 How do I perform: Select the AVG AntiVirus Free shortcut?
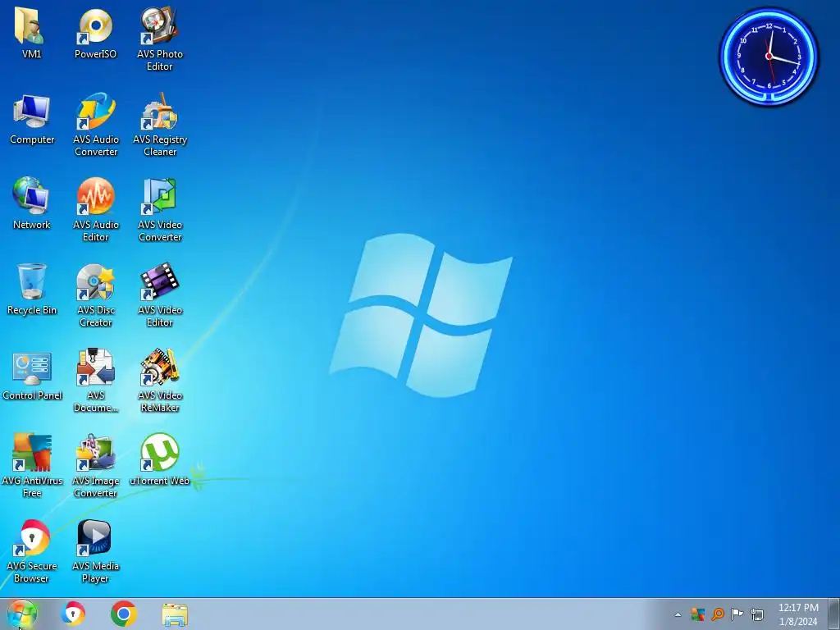pos(32,466)
